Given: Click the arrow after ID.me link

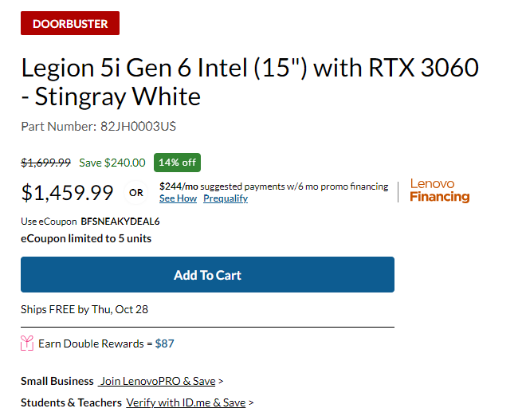Looking at the screenshot, I should point(251,403).
